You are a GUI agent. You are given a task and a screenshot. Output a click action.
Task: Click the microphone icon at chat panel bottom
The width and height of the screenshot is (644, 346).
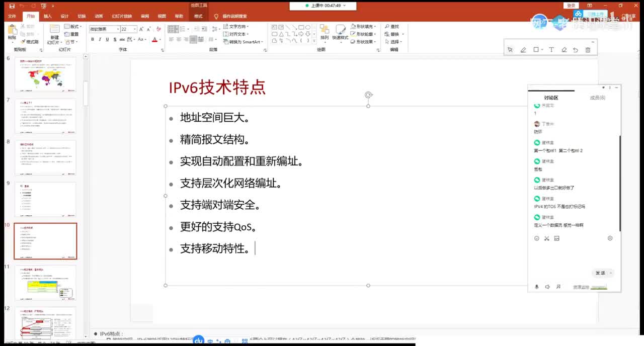pyautogui.click(x=536, y=287)
